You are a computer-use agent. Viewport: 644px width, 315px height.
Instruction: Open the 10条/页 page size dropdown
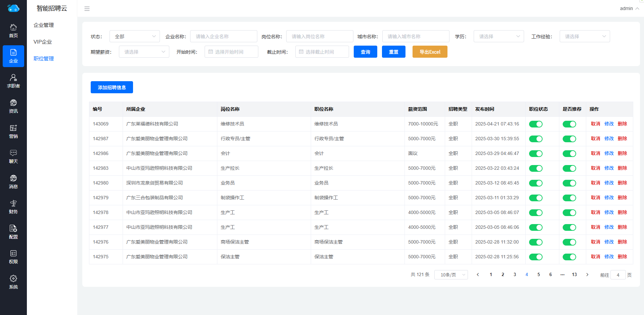coord(451,275)
